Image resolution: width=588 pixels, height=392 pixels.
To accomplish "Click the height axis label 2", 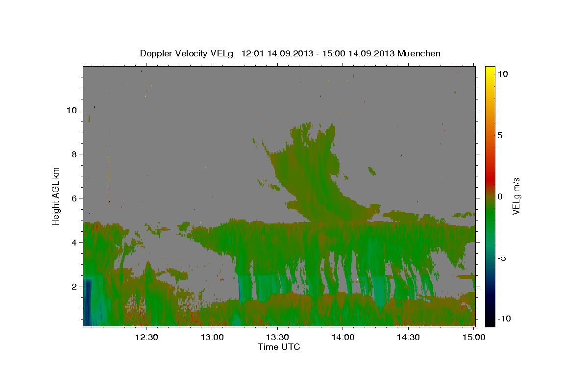I will tap(74, 287).
